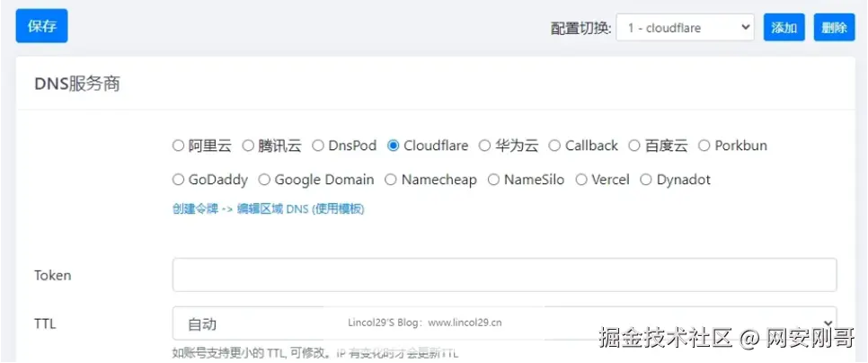Open the 配置切换 configuration dropdown
Image resolution: width=868 pixels, height=363 pixels.
pos(684,28)
